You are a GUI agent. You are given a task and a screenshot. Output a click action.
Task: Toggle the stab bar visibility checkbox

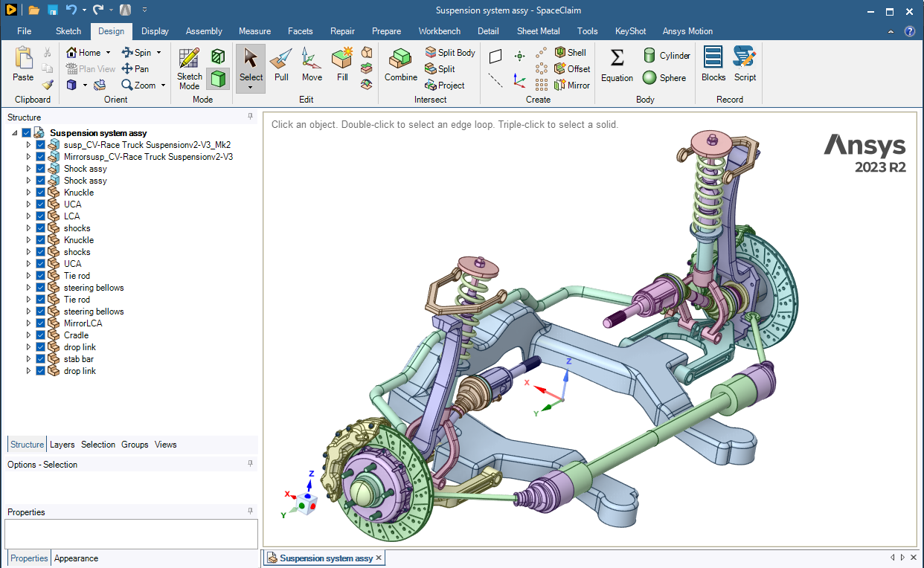click(41, 359)
